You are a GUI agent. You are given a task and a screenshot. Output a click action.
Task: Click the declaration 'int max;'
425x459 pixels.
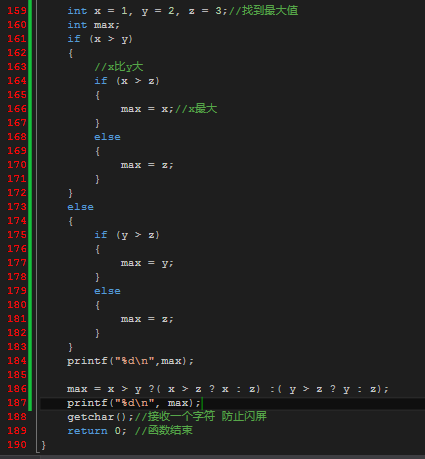coord(93,25)
